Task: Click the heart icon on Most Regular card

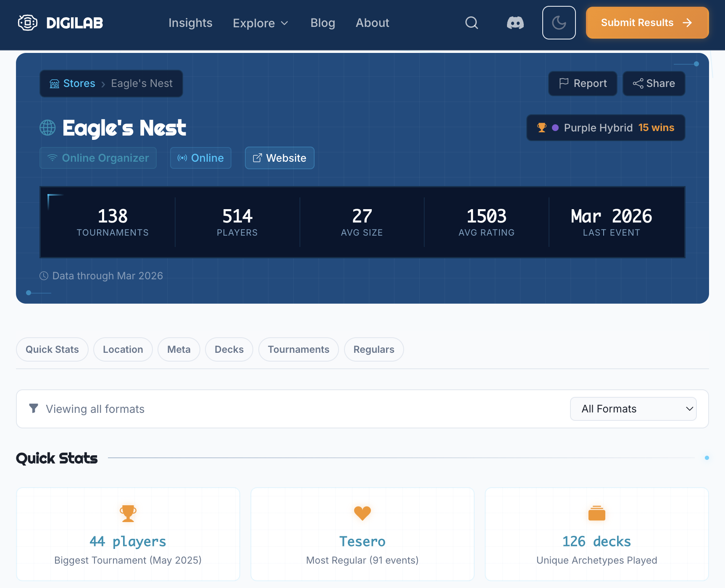Action: [x=362, y=513]
